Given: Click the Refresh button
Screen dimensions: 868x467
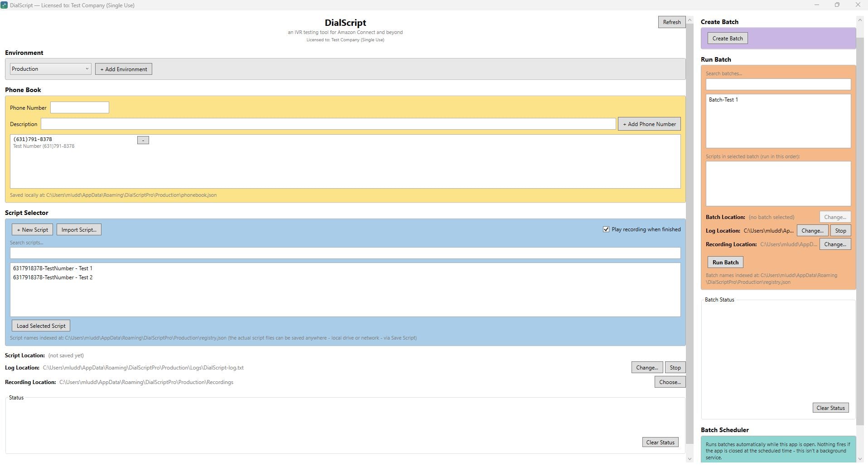Looking at the screenshot, I should tap(671, 22).
